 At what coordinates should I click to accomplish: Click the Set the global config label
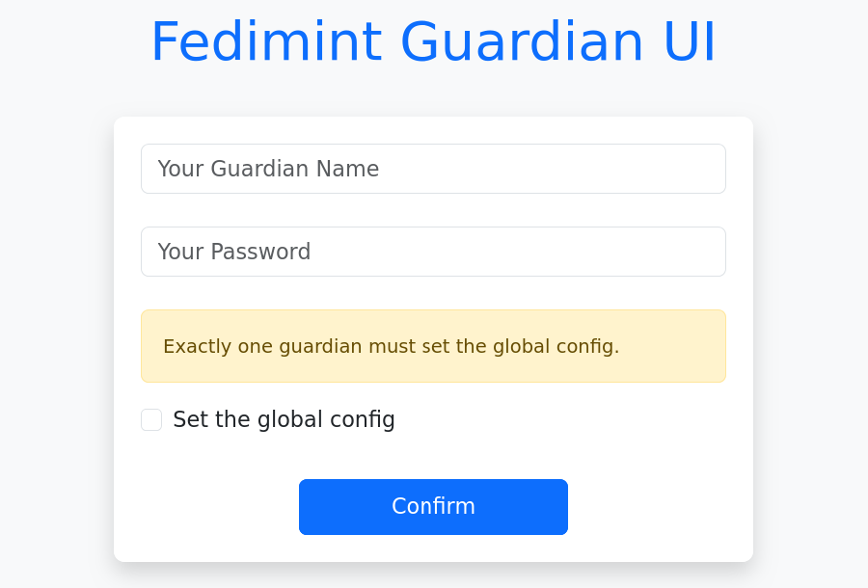284,419
